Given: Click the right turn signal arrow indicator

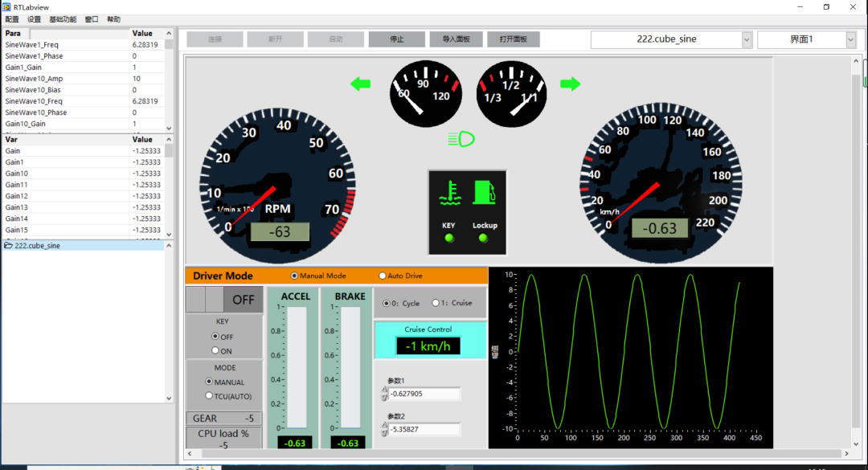Looking at the screenshot, I should pyautogui.click(x=570, y=84).
